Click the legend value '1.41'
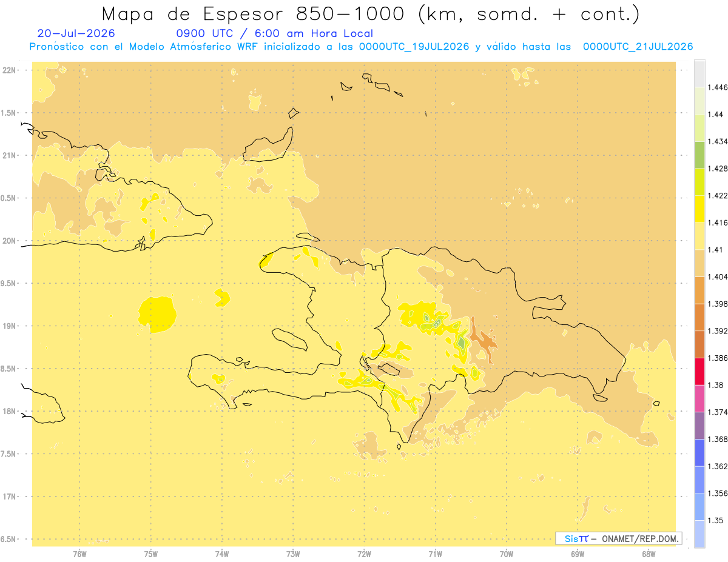Screen dimensions: 728x562 click(x=716, y=250)
